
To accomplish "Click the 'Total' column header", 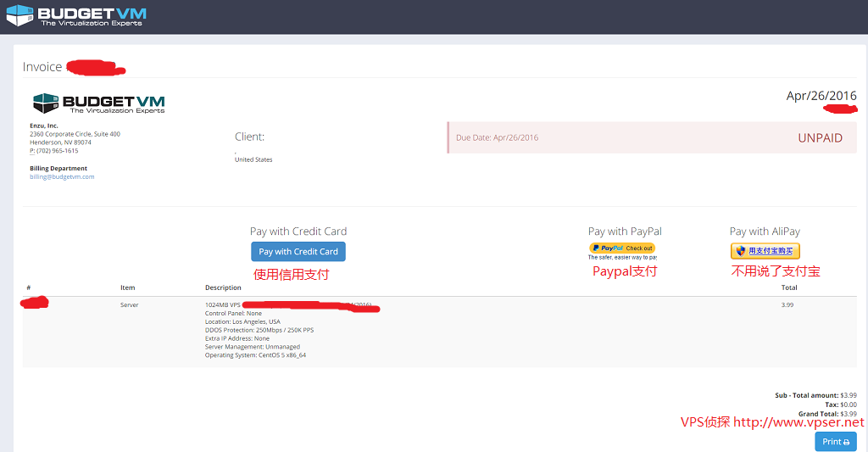I will point(789,287).
